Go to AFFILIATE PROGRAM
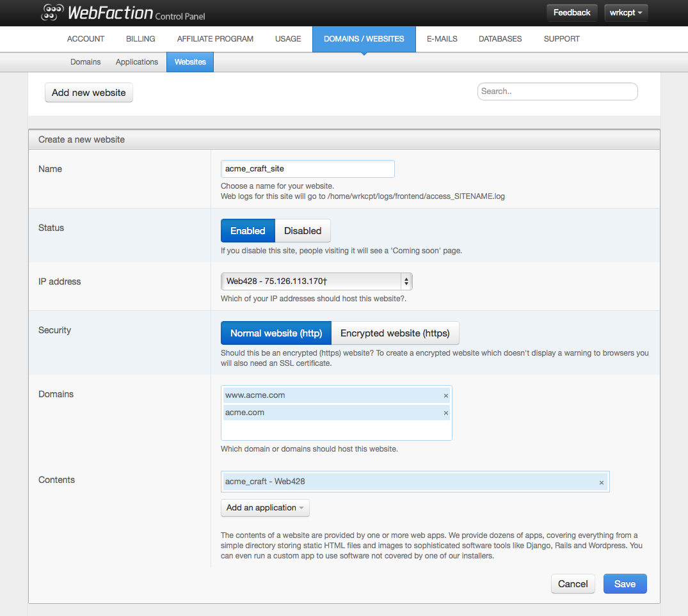This screenshot has width=688, height=616. click(x=215, y=39)
